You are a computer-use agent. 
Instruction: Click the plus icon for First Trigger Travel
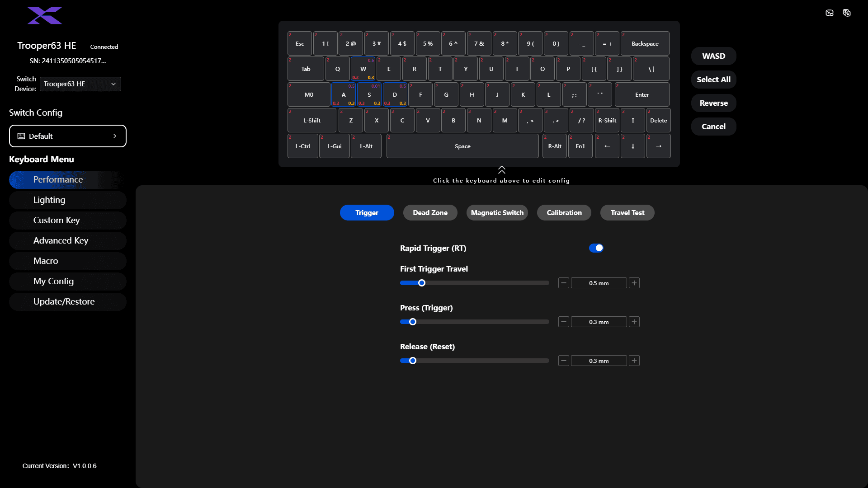coord(634,283)
